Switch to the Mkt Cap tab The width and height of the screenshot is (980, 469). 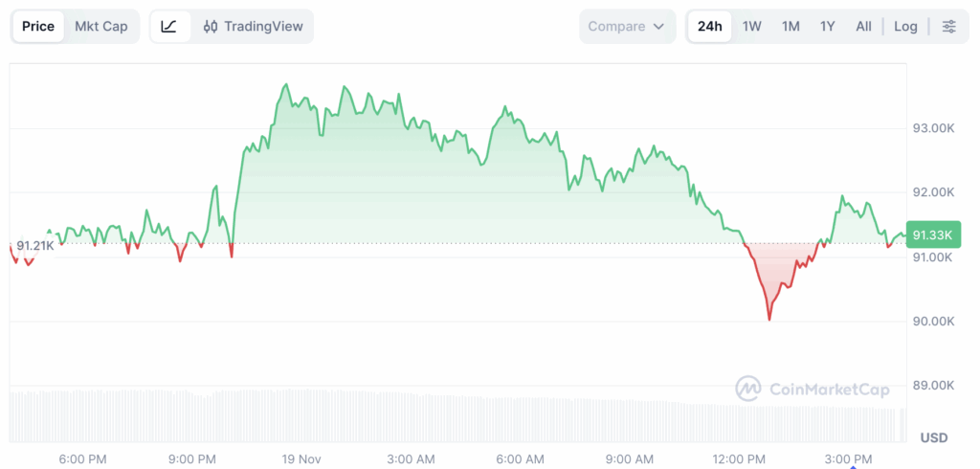101,27
